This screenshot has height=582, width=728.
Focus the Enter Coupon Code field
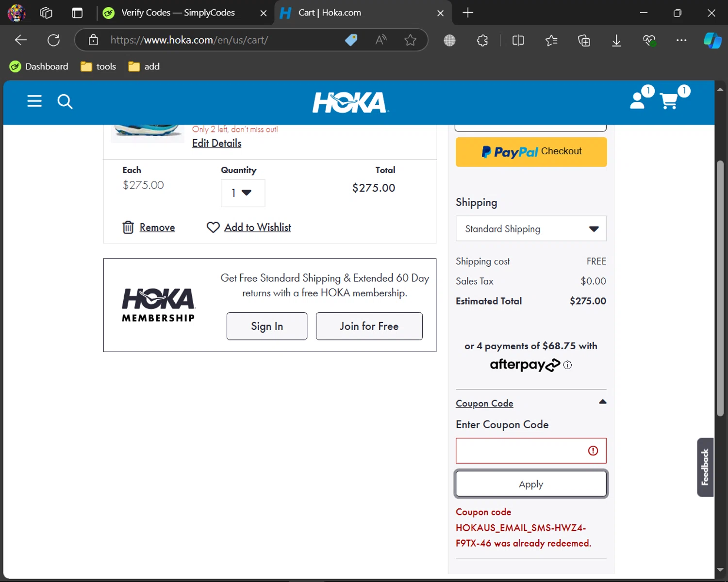coord(531,451)
